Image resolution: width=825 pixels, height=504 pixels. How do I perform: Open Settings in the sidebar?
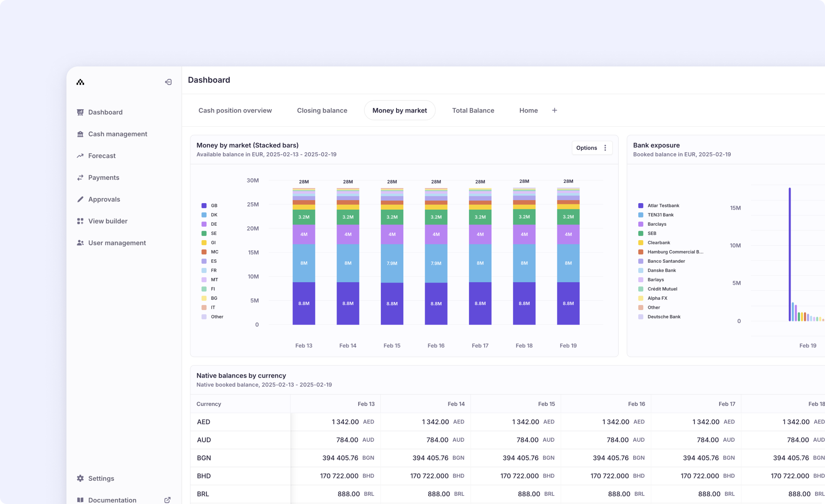pyautogui.click(x=101, y=478)
